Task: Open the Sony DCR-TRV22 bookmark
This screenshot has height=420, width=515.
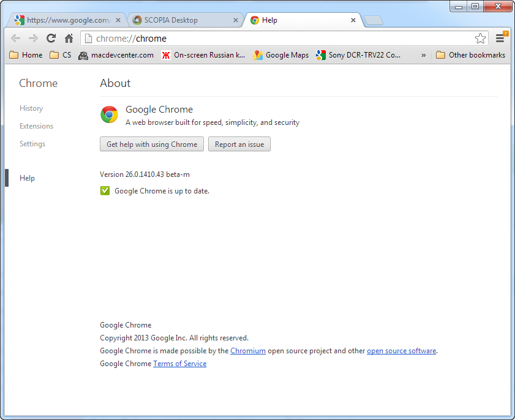Action: tap(358, 55)
